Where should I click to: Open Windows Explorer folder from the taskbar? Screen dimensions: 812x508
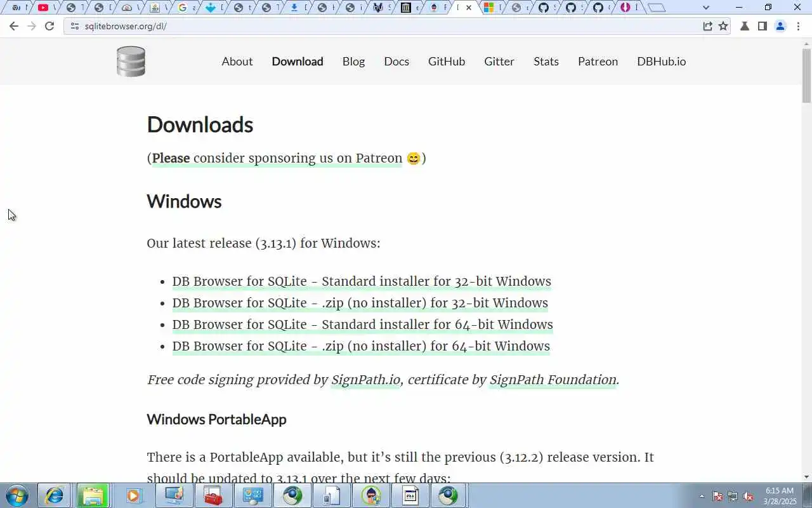click(x=93, y=495)
